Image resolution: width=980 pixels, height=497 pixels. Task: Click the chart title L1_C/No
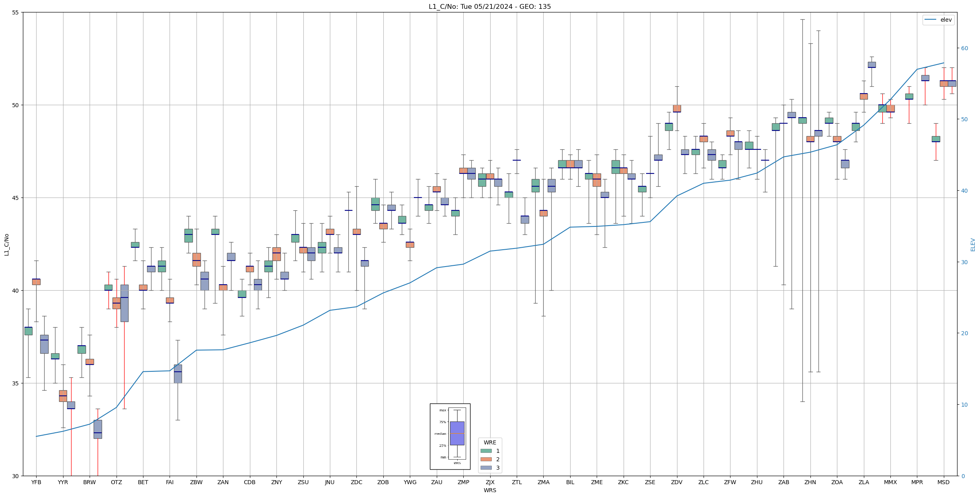[490, 6]
